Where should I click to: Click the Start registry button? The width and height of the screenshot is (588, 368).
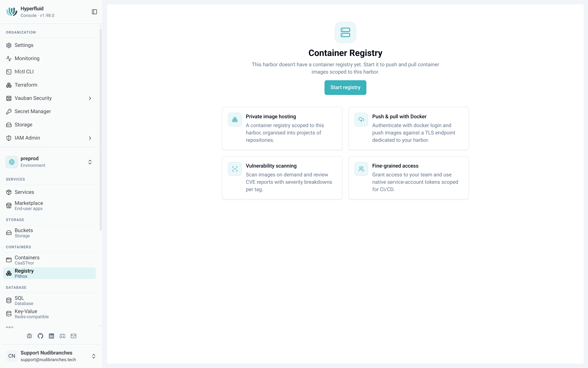point(345,87)
